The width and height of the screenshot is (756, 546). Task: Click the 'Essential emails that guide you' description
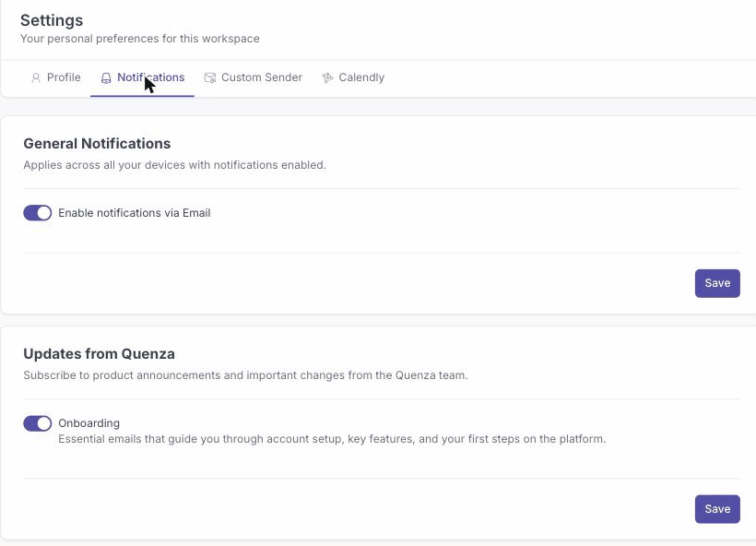(x=332, y=439)
